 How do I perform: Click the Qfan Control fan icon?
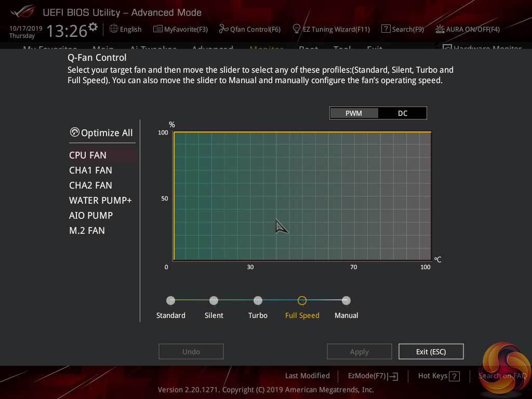click(x=223, y=29)
